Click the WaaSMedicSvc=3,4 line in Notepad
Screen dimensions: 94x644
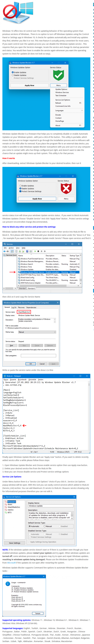[12, 426]
